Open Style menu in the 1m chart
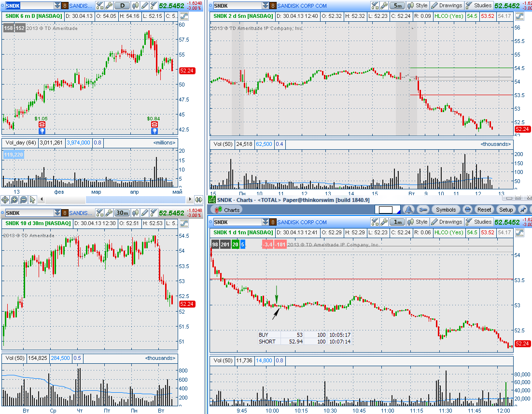 (x=418, y=222)
